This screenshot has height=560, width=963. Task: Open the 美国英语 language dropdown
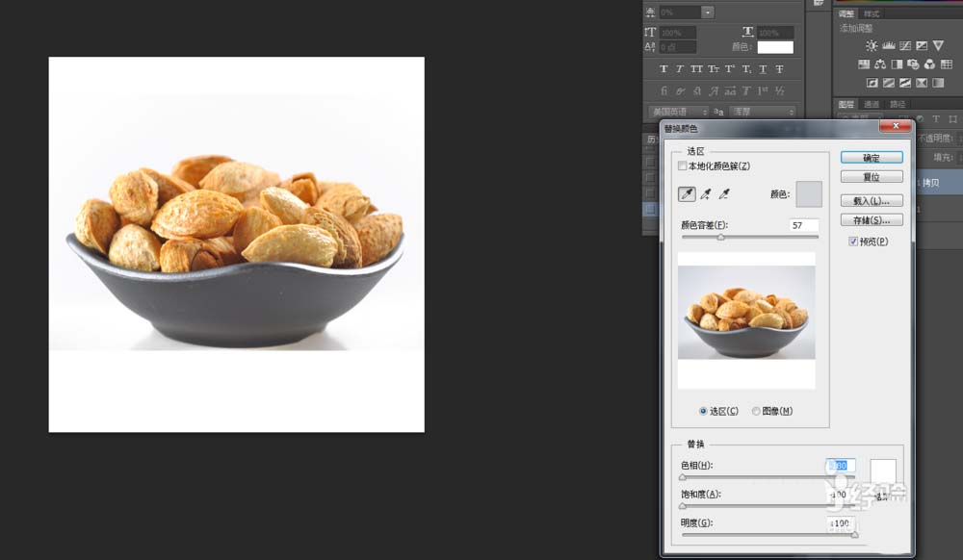click(x=706, y=111)
